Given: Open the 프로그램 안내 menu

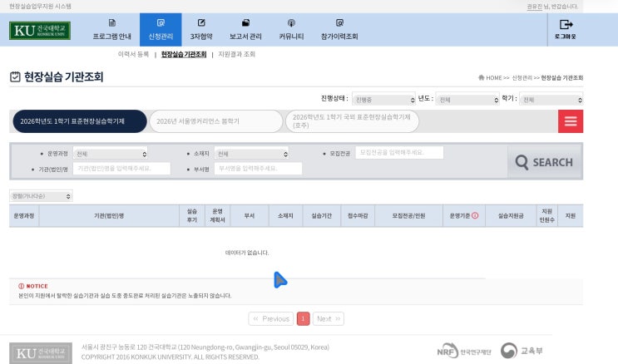Looking at the screenshot, I should (112, 30).
